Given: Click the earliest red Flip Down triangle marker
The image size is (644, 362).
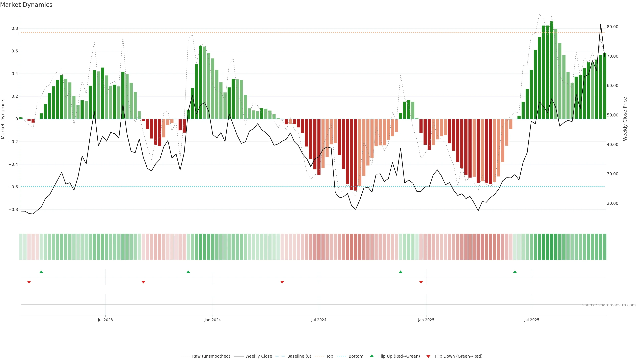Looking at the screenshot, I should click(29, 282).
